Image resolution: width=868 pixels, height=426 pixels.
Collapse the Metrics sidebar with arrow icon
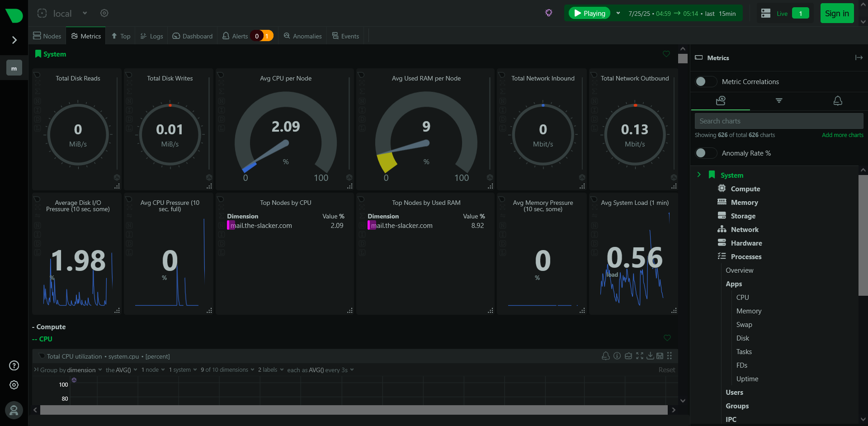(859, 57)
